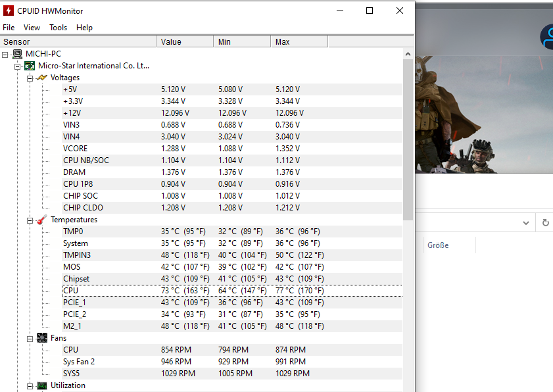This screenshot has height=392, width=553.
Task: Select the TMPIN3 temperature row
Action: tap(232, 255)
